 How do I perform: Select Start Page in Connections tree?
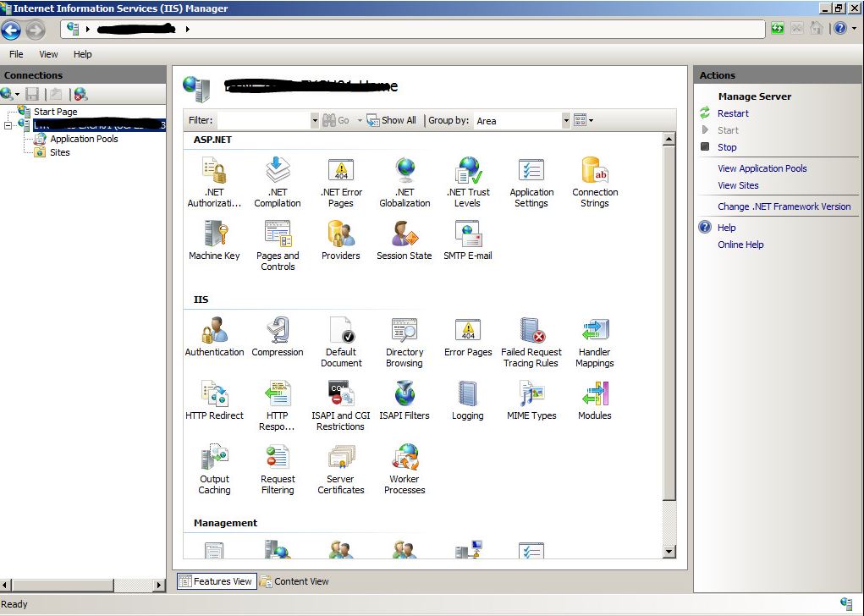(x=55, y=112)
